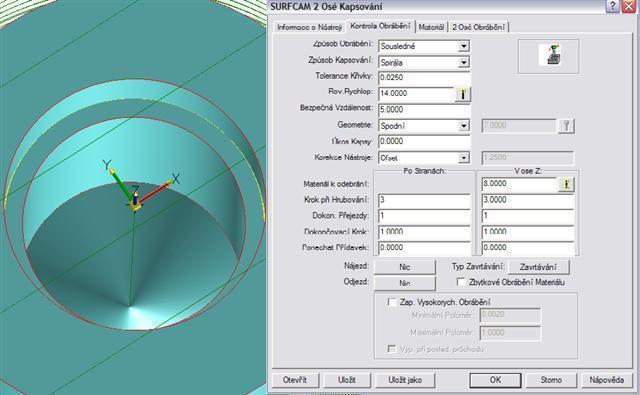Screen dimensions: 640x395
Task: Click the OK button
Action: tap(495, 380)
